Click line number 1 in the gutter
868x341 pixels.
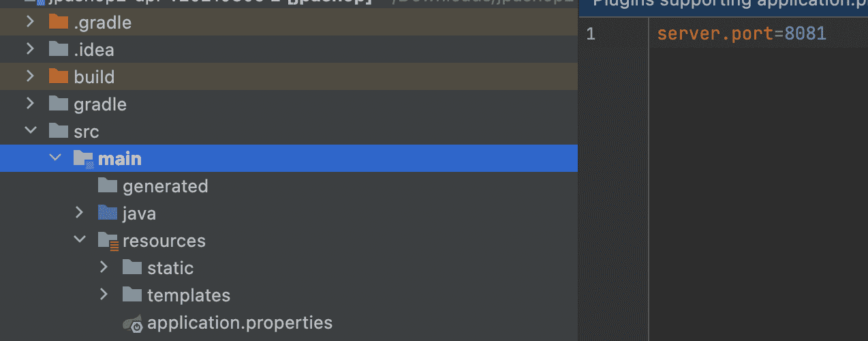pos(591,33)
